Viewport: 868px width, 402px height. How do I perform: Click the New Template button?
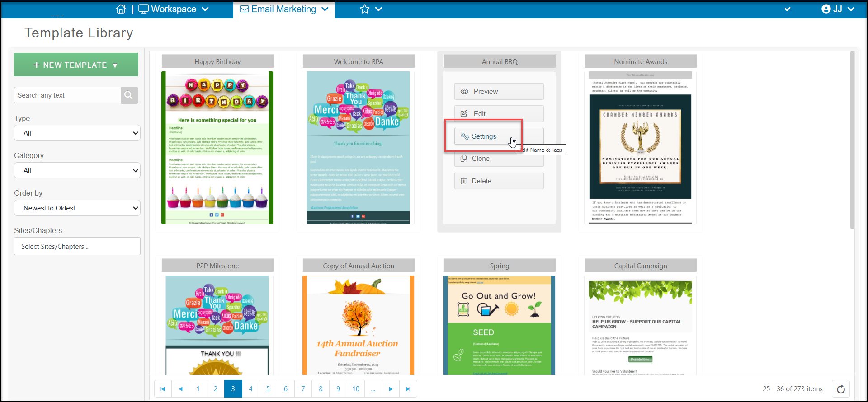tap(76, 65)
